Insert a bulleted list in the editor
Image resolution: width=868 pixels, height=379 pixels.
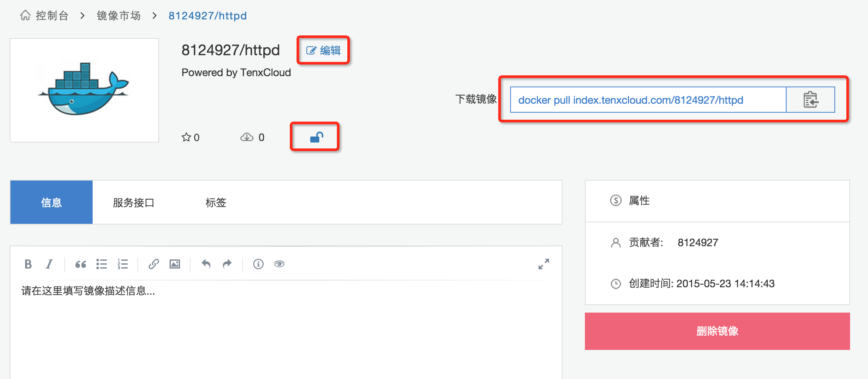102,264
